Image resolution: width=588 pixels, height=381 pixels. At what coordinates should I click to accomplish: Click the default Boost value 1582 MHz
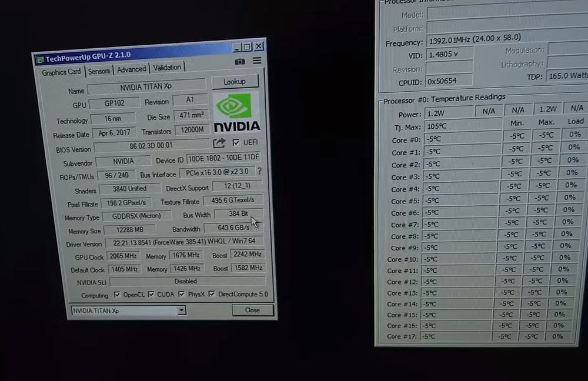[x=248, y=268]
